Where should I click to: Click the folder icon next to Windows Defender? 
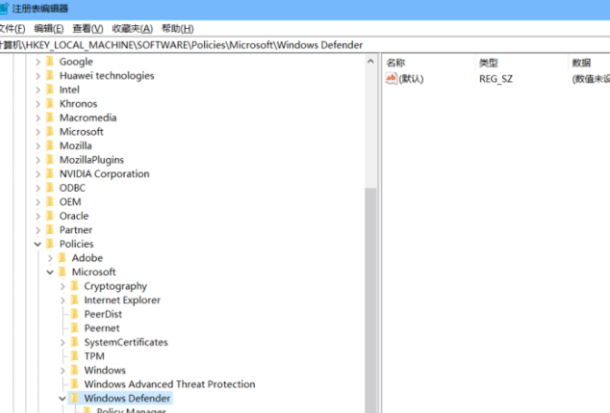pos(74,398)
